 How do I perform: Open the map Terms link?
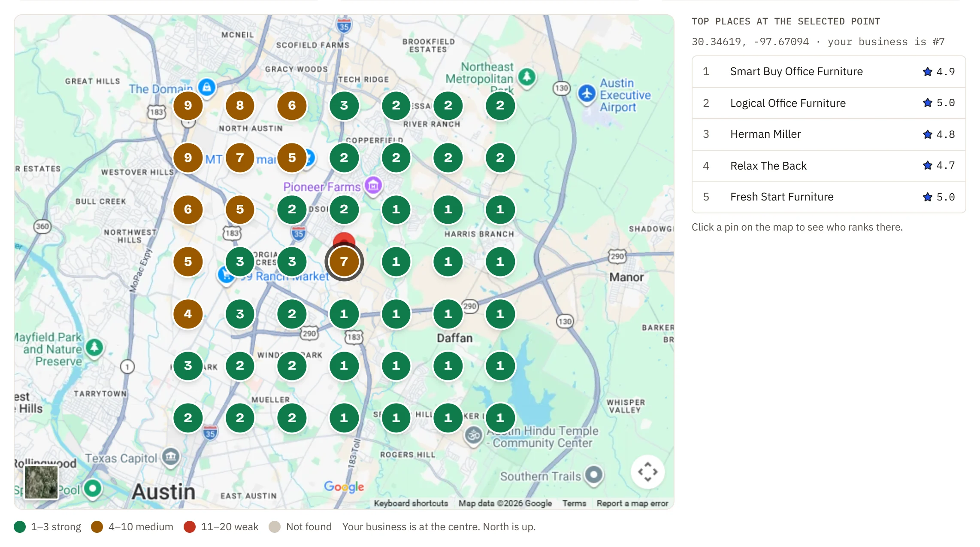[x=574, y=503]
